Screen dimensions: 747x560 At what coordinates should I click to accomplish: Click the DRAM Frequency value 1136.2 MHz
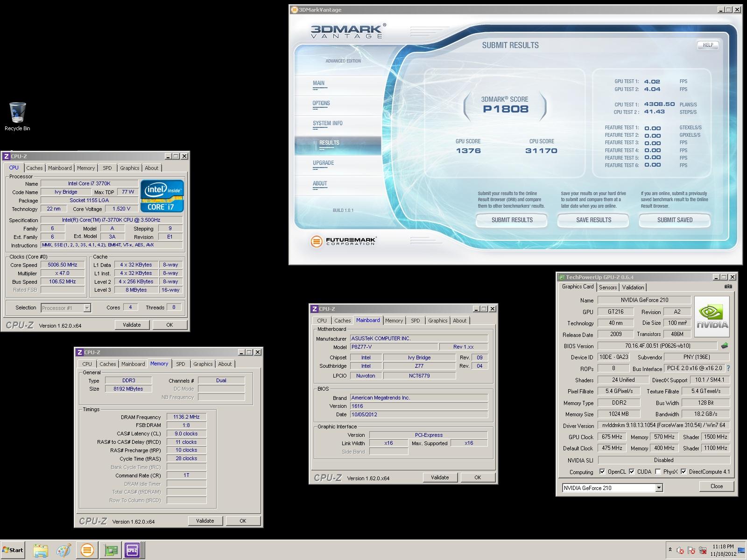pyautogui.click(x=186, y=417)
